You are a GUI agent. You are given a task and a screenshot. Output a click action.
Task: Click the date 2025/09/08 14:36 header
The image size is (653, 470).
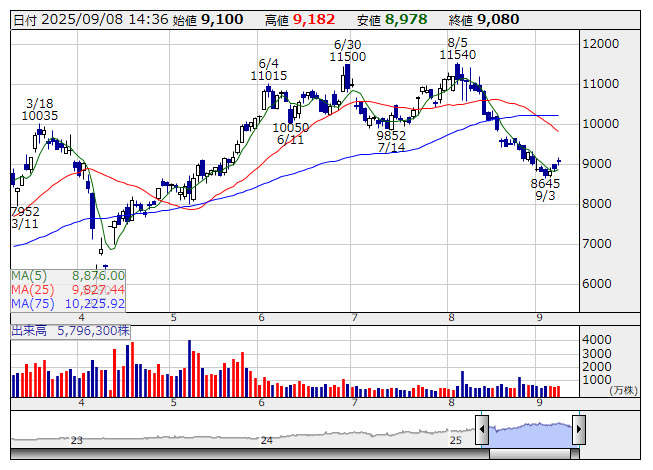coord(91,20)
